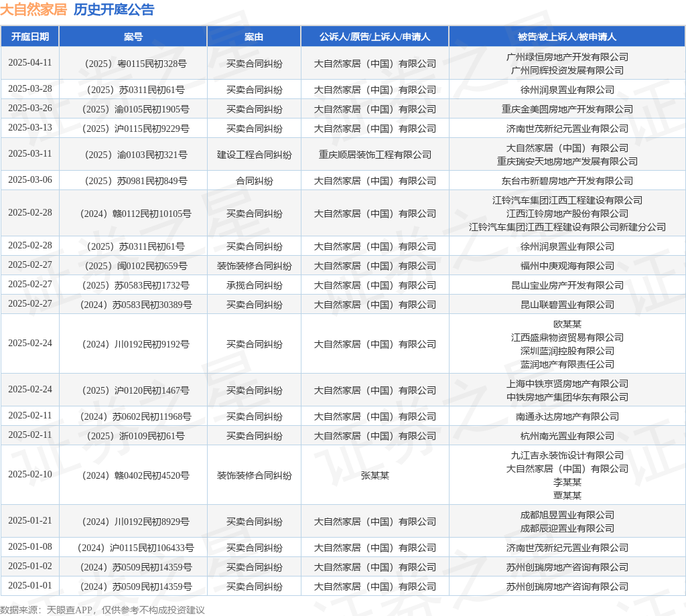
Task: Select case number (2024)苏0583民初30389号
Action: [x=135, y=305]
